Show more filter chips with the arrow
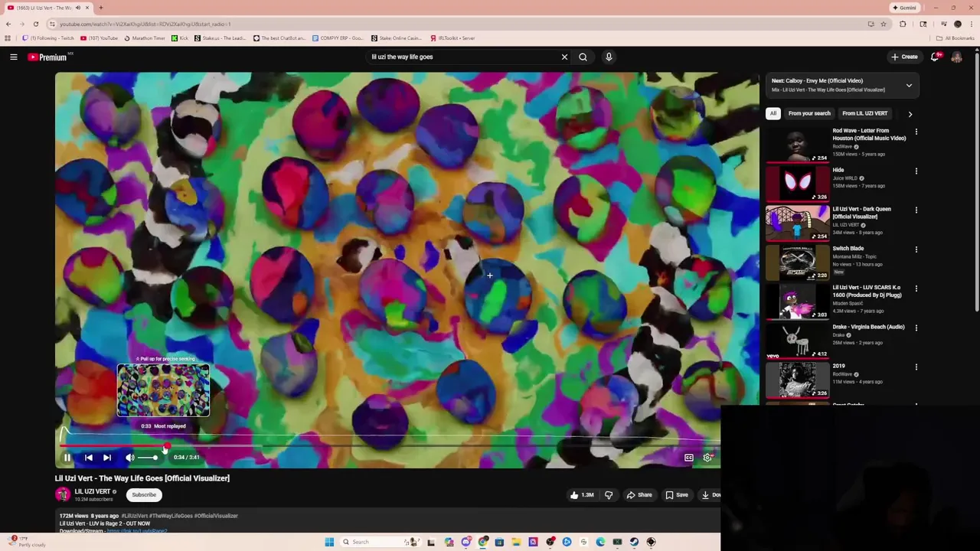Viewport: 980px width, 551px height. pyautogui.click(x=910, y=114)
